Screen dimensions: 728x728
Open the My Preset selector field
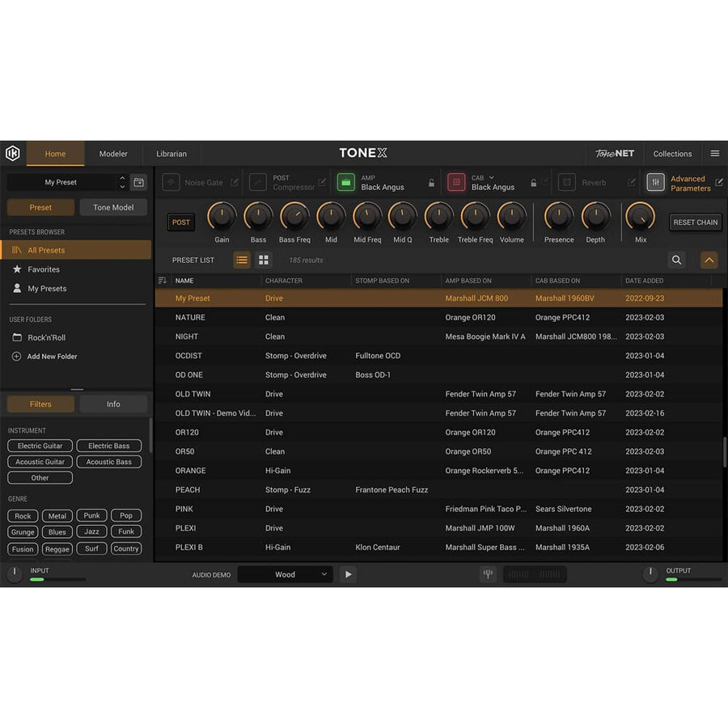(x=61, y=182)
